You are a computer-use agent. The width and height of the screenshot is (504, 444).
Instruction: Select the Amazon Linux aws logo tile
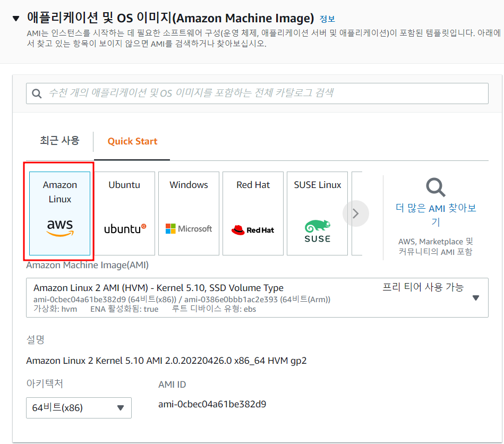[59, 213]
